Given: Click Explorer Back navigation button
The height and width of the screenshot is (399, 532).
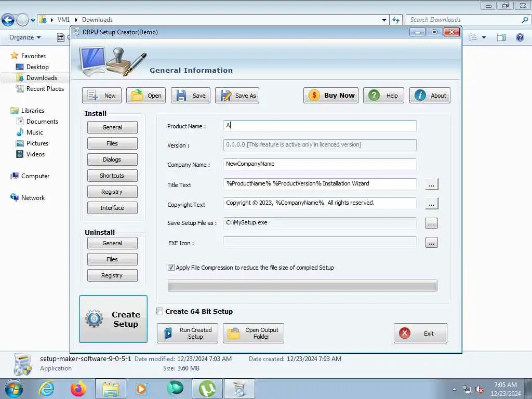Looking at the screenshot, I should (x=8, y=20).
